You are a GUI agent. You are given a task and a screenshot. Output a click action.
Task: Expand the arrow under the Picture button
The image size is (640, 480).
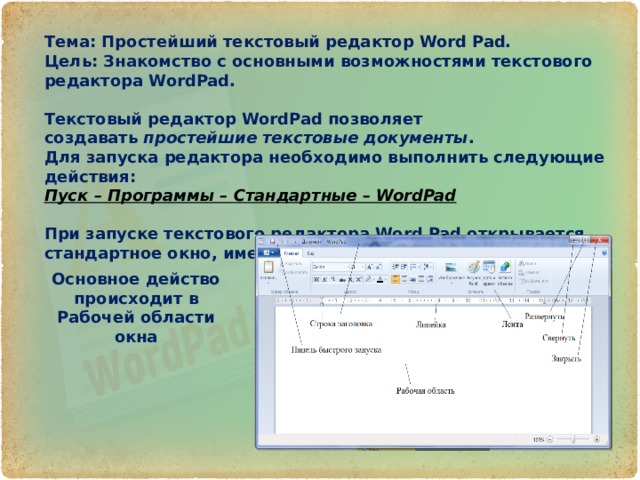451,283
